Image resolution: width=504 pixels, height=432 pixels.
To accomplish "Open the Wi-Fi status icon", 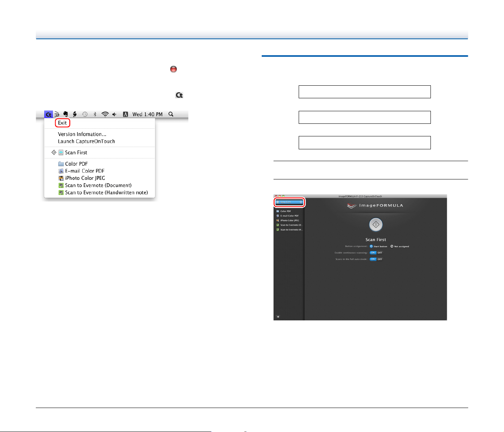I will coord(105,114).
